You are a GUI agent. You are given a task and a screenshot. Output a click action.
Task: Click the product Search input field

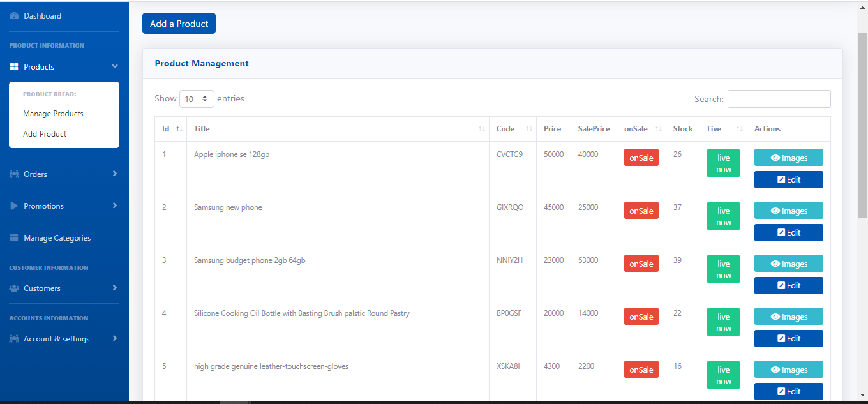[x=779, y=99]
